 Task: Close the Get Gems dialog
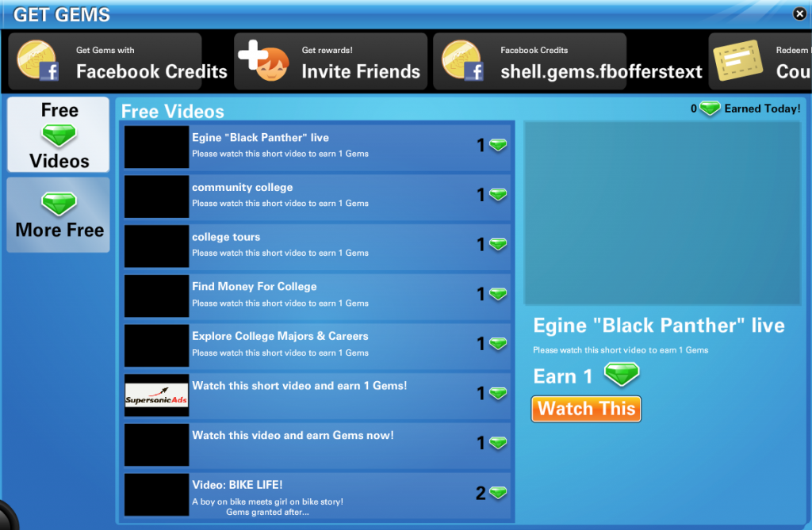click(799, 13)
